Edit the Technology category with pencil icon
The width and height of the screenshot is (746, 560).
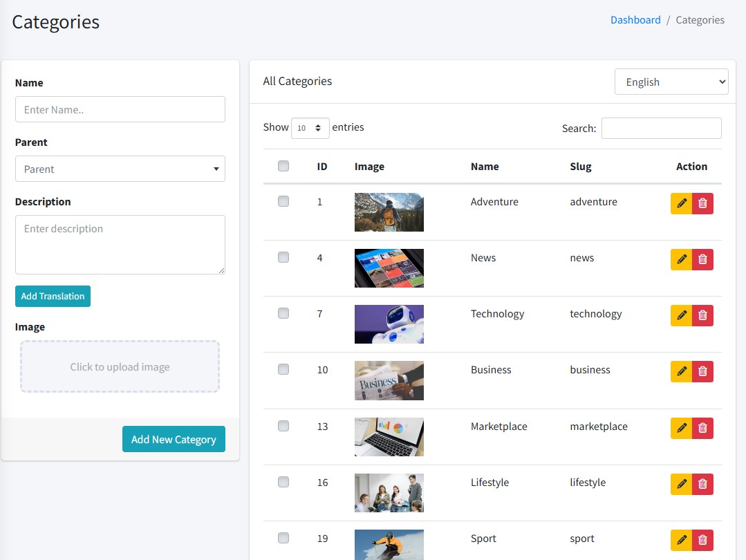click(x=681, y=315)
